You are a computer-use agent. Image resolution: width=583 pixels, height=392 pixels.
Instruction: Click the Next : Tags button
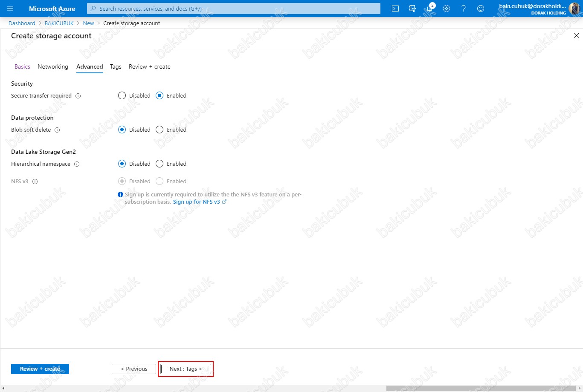coord(186,369)
